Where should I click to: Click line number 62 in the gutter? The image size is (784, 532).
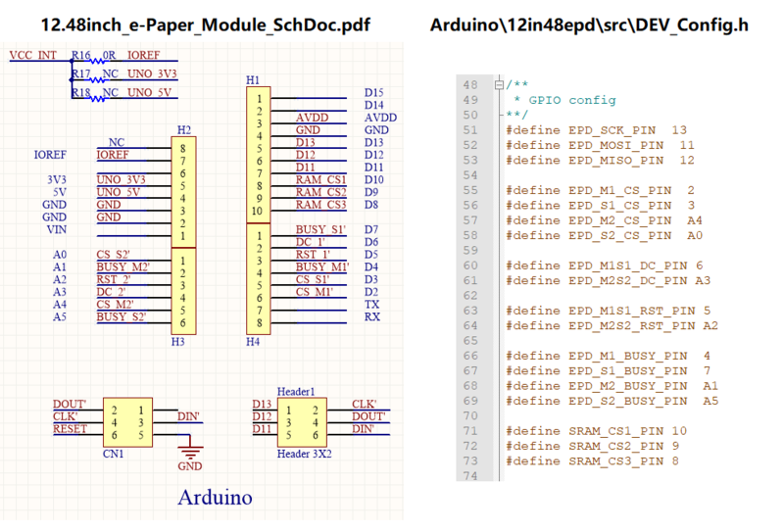470,296
